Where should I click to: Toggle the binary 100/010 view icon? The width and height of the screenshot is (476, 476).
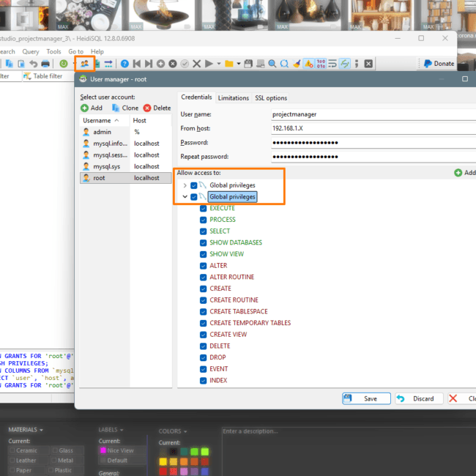321,64
